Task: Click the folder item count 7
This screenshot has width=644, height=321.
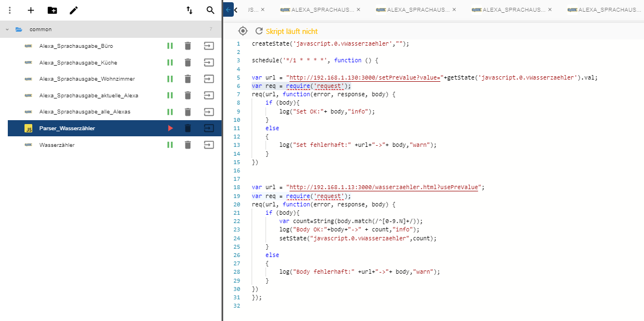Action: click(x=211, y=29)
